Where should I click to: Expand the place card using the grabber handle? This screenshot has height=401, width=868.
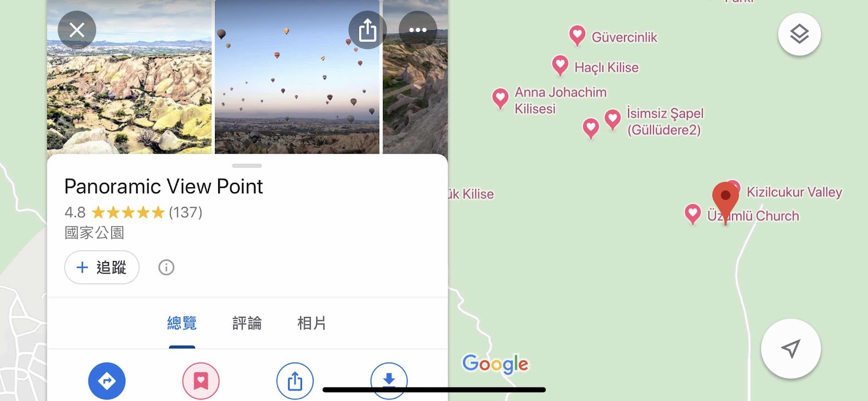(x=247, y=166)
